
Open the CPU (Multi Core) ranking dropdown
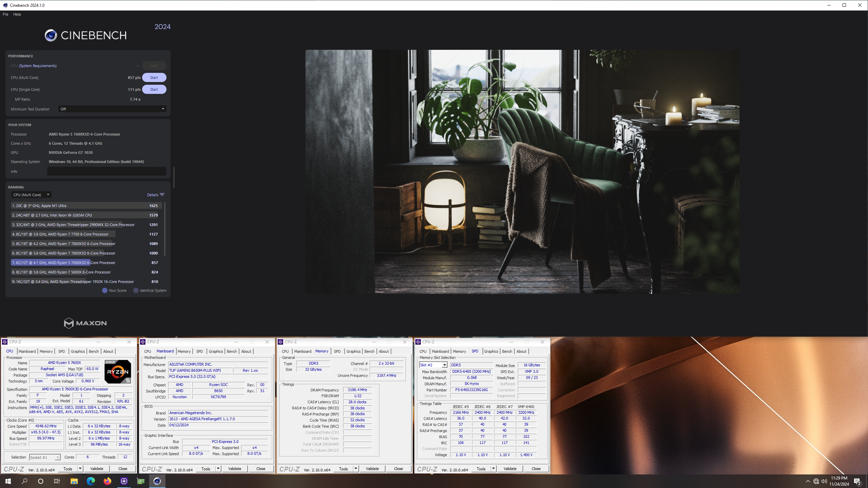pyautogui.click(x=31, y=195)
